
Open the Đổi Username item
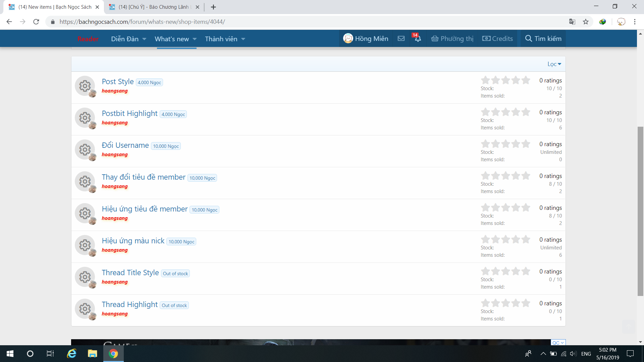(x=125, y=145)
